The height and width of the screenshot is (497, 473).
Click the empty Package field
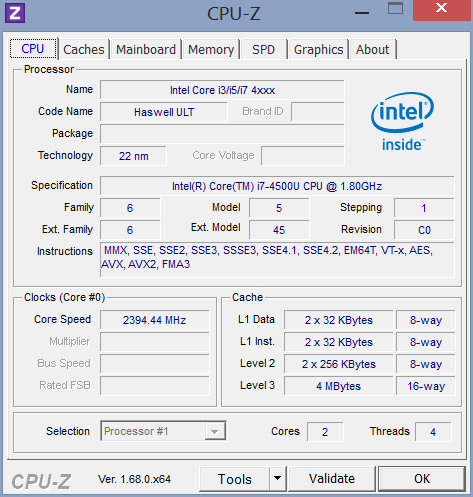222,134
